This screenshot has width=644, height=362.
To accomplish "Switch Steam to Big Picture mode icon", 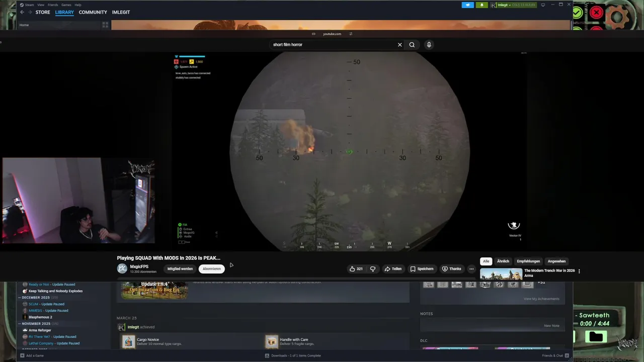I will (543, 5).
